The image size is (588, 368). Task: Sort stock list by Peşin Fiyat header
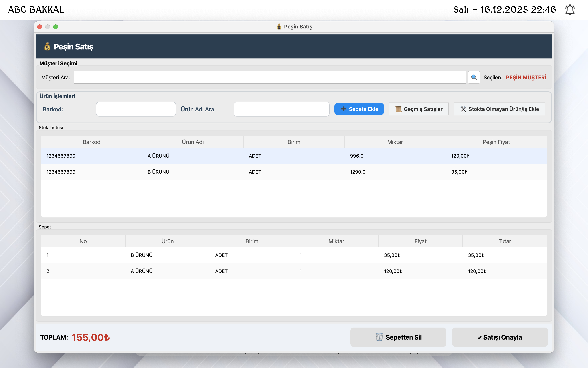[x=496, y=142]
